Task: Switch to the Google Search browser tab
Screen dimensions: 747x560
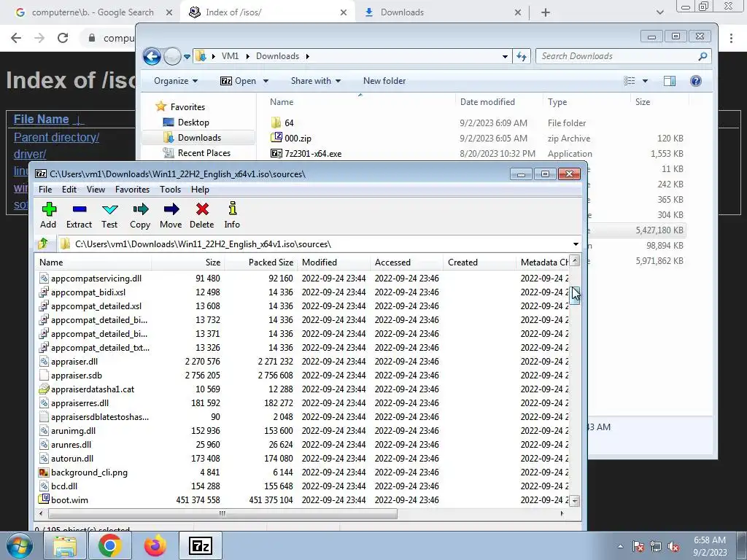Action: [93, 12]
